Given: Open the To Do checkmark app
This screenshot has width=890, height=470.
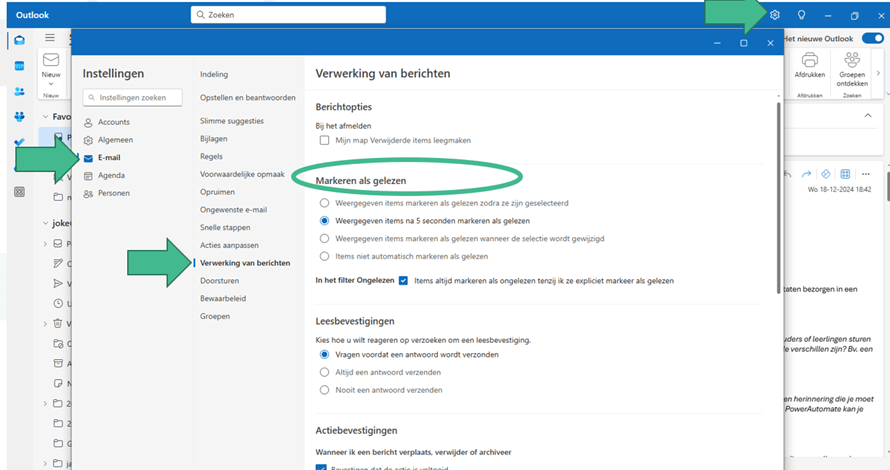Looking at the screenshot, I should click(x=19, y=142).
